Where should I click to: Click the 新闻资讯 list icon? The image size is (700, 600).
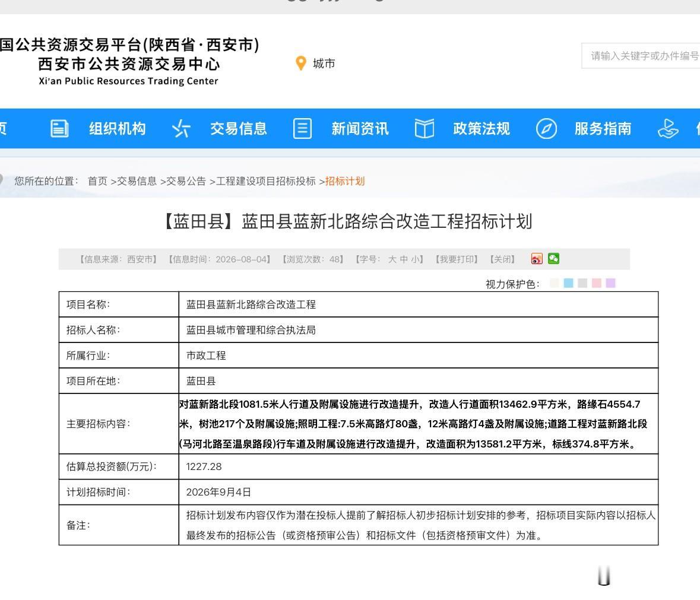point(302,128)
